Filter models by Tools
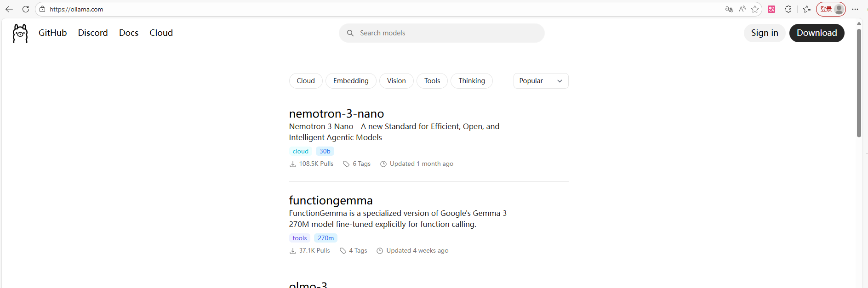The image size is (868, 288). pyautogui.click(x=432, y=81)
